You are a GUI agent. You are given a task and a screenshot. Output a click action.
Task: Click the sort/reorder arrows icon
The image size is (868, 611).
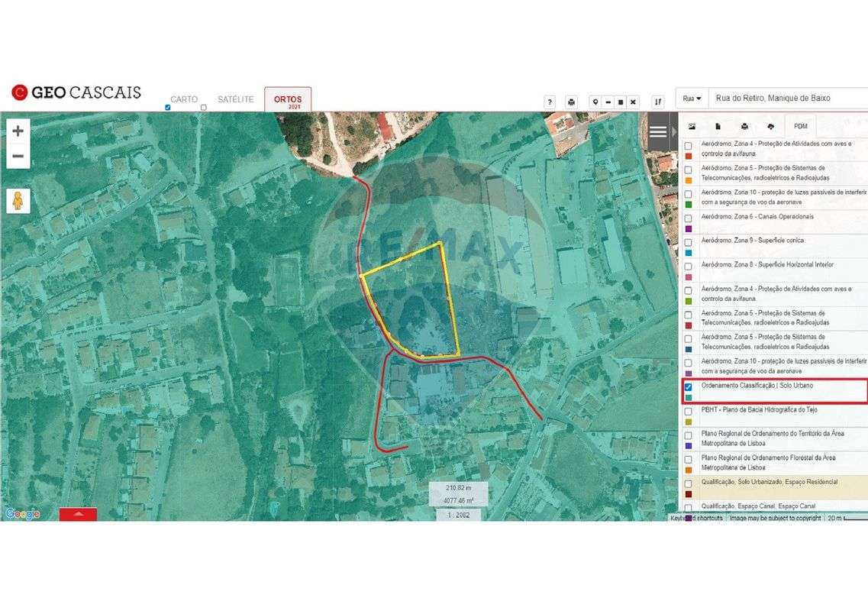pyautogui.click(x=657, y=102)
